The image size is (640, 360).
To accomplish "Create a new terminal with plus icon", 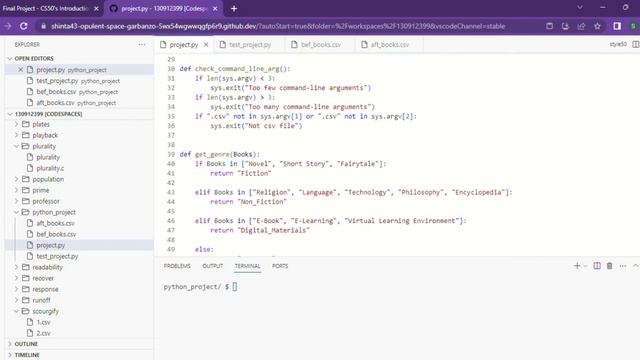I will click(577, 266).
